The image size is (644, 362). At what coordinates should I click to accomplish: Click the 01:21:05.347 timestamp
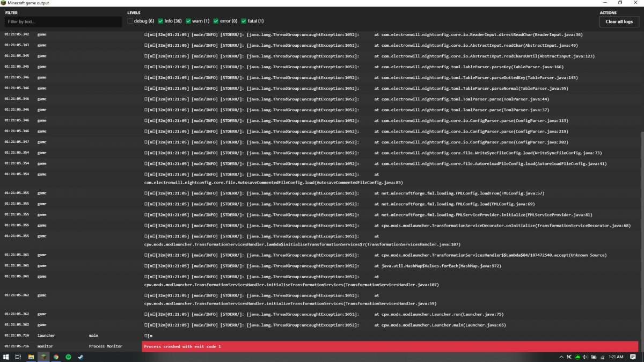(x=17, y=142)
